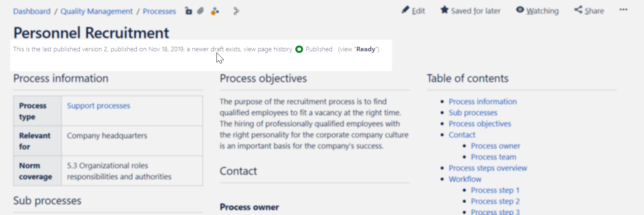Click the green Published status circle
Image resolution: width=644 pixels, height=215 pixels.
(299, 50)
